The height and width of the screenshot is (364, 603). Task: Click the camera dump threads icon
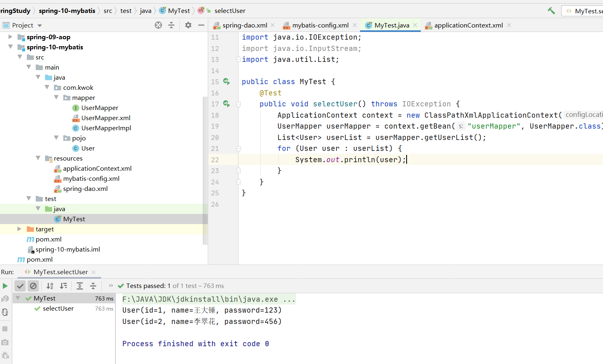click(x=5, y=342)
